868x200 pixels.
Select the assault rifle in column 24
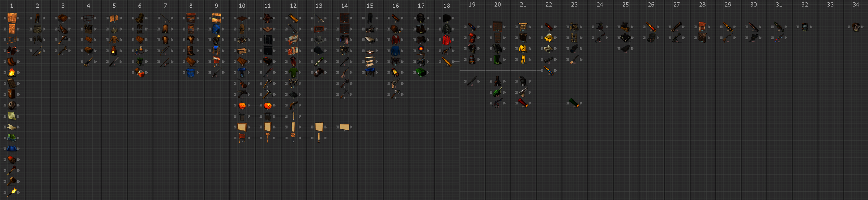(x=600, y=38)
